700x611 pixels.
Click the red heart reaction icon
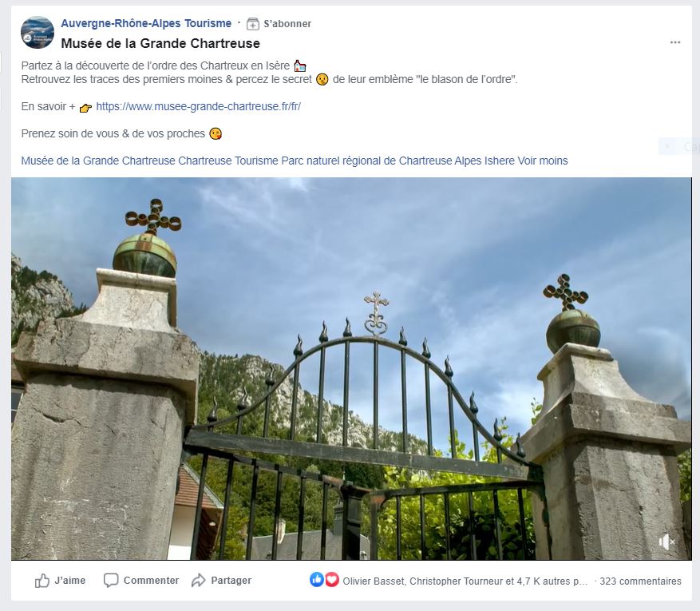click(x=332, y=580)
